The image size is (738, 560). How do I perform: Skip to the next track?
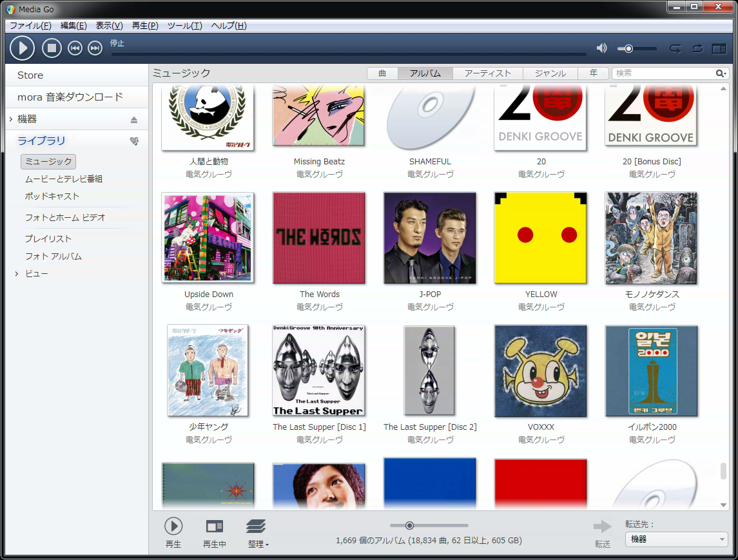[x=95, y=48]
